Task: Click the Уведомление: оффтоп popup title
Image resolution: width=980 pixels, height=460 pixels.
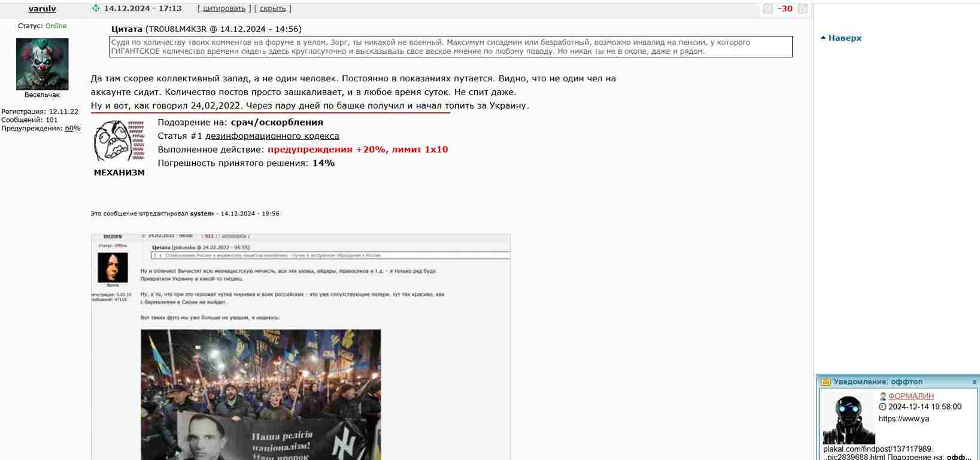Action: tap(878, 382)
